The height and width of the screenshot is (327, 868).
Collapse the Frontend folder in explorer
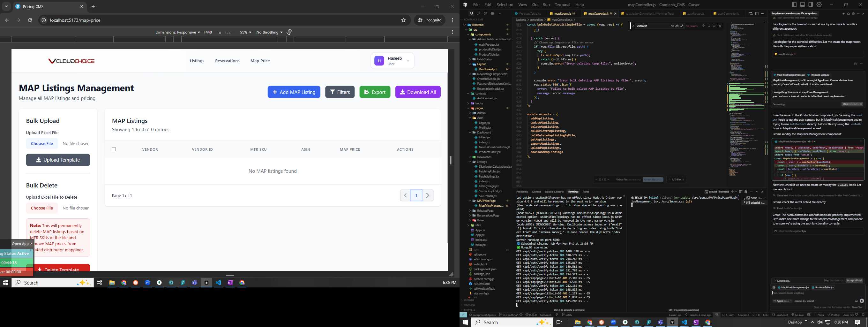(x=477, y=25)
